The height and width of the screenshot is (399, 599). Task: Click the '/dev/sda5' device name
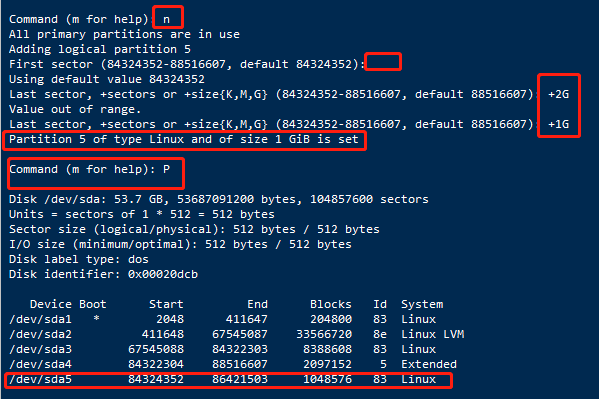[40, 380]
